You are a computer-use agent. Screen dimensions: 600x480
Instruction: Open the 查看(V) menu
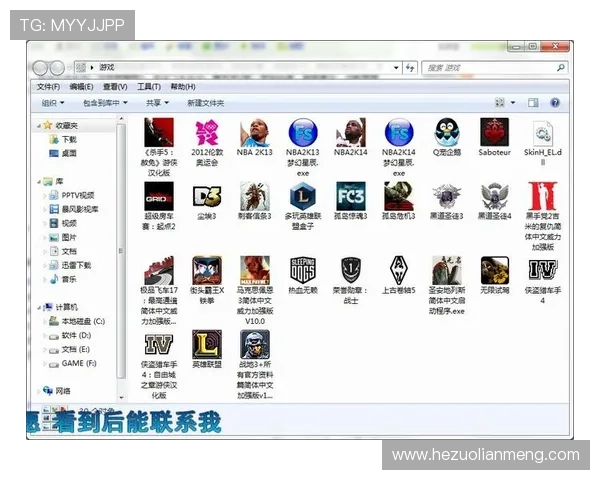coord(115,87)
